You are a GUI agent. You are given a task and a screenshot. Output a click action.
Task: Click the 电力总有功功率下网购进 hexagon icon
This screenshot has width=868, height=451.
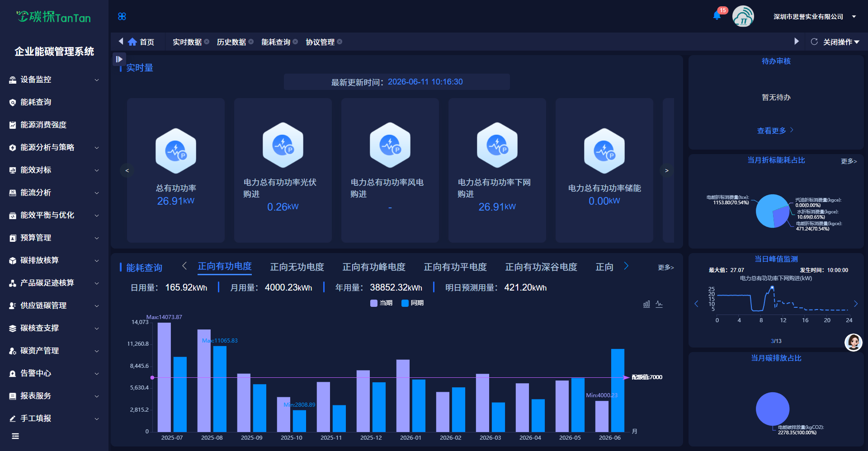497,145
